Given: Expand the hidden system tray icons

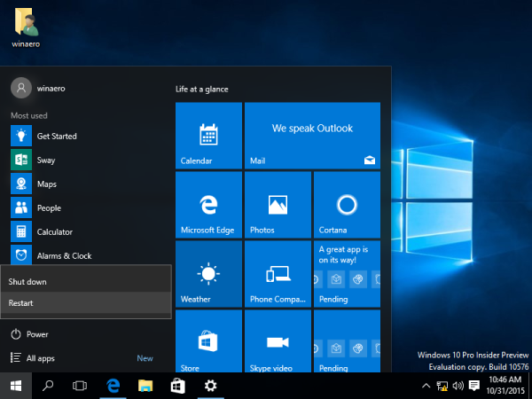Looking at the screenshot, I should point(426,386).
